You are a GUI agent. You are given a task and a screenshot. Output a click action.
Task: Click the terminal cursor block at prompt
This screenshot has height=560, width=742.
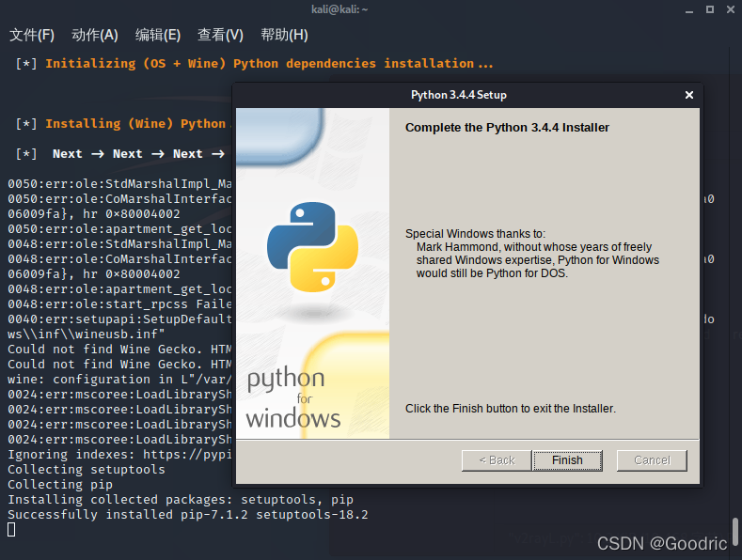click(11, 530)
